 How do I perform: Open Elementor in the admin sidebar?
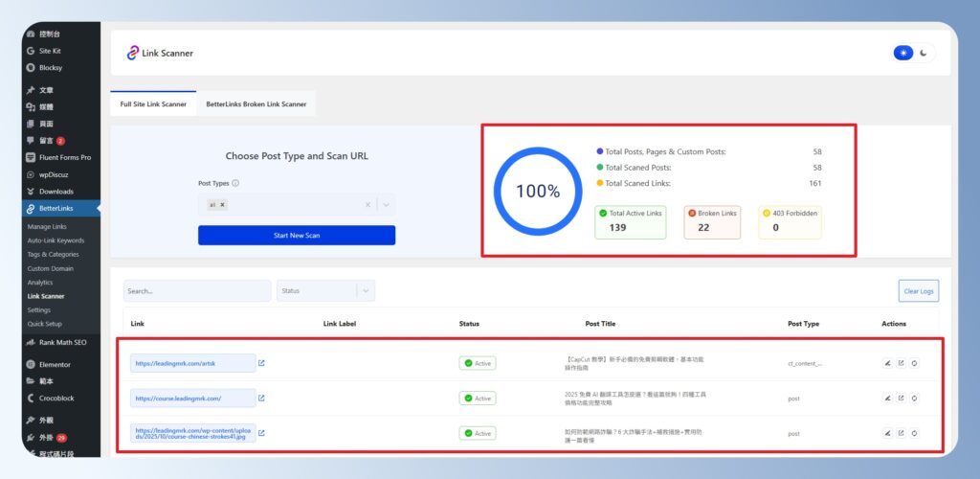point(55,364)
